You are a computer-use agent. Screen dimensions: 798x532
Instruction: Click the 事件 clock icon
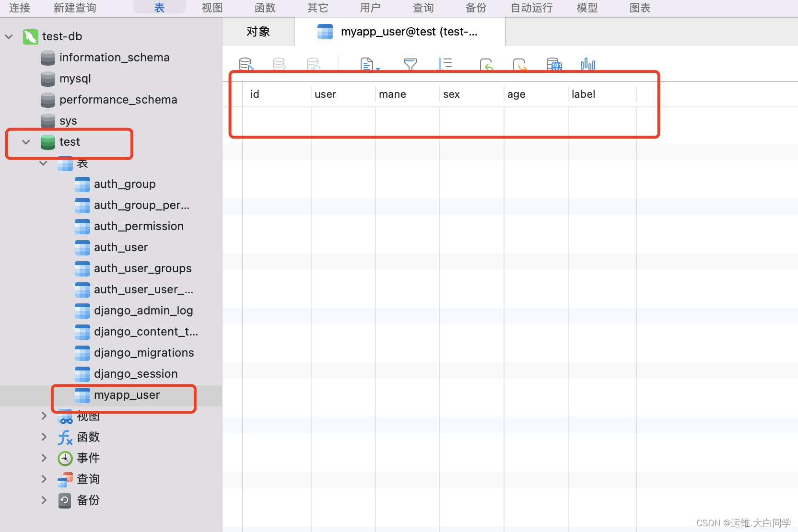point(65,459)
